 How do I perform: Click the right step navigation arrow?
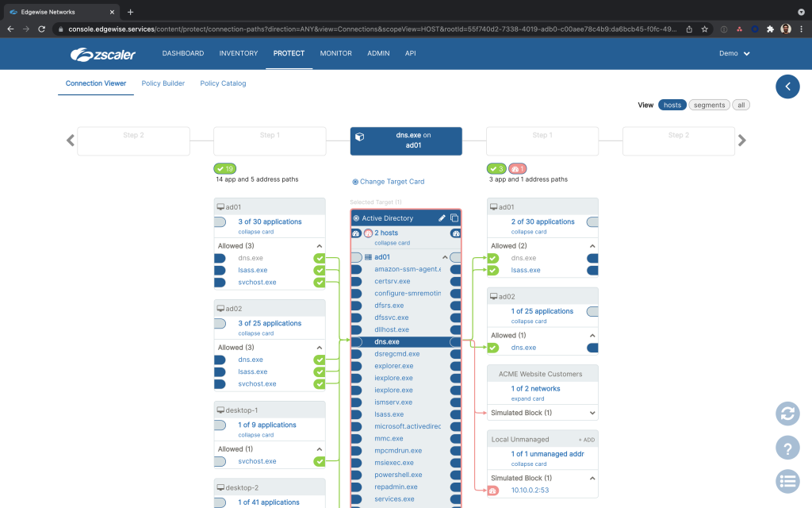pyautogui.click(x=742, y=140)
